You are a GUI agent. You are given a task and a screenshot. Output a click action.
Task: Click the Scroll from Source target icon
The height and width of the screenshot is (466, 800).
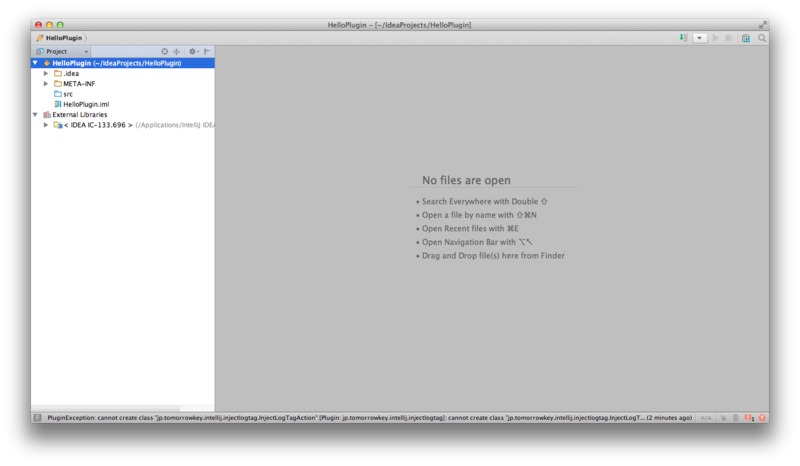(x=164, y=52)
